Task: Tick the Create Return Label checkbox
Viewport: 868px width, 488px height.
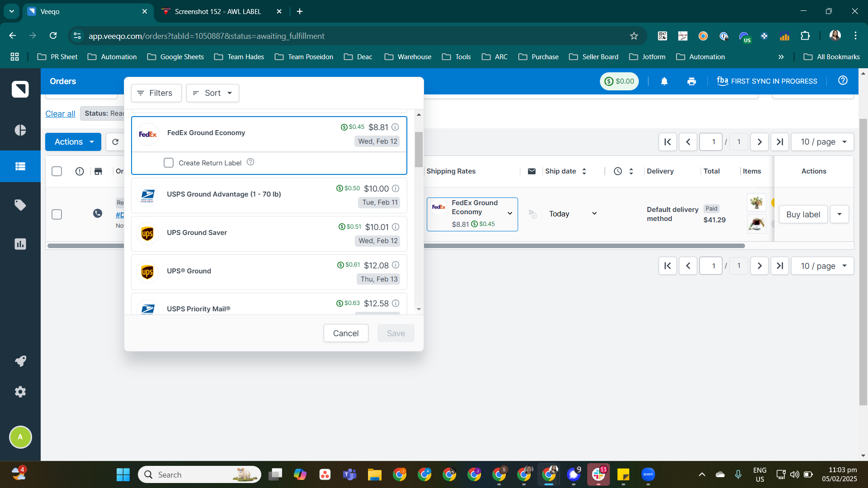Action: 169,163
